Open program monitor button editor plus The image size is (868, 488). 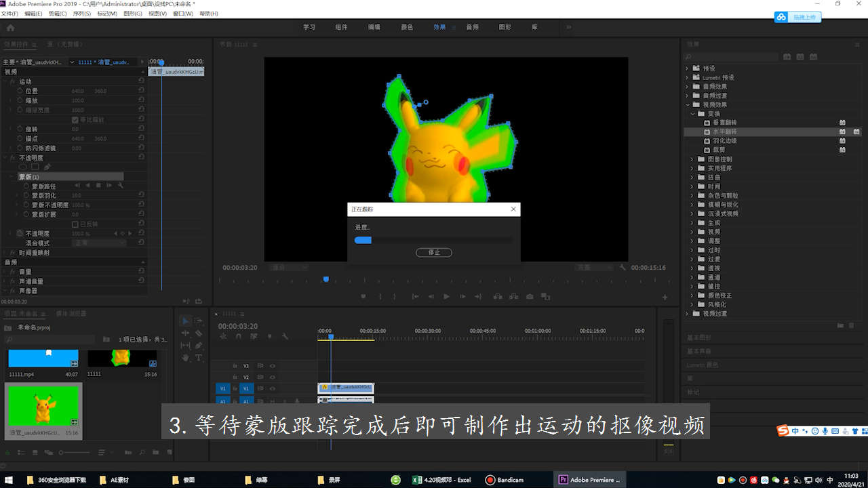pyautogui.click(x=665, y=297)
